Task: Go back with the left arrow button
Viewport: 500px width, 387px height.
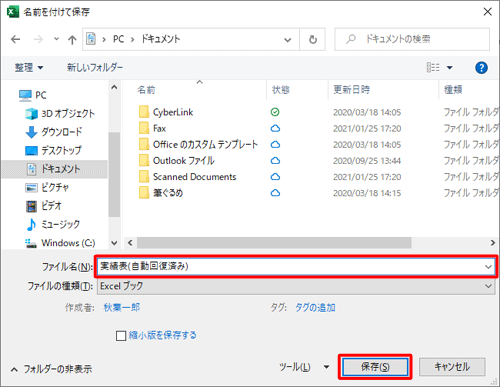Action: (x=16, y=40)
